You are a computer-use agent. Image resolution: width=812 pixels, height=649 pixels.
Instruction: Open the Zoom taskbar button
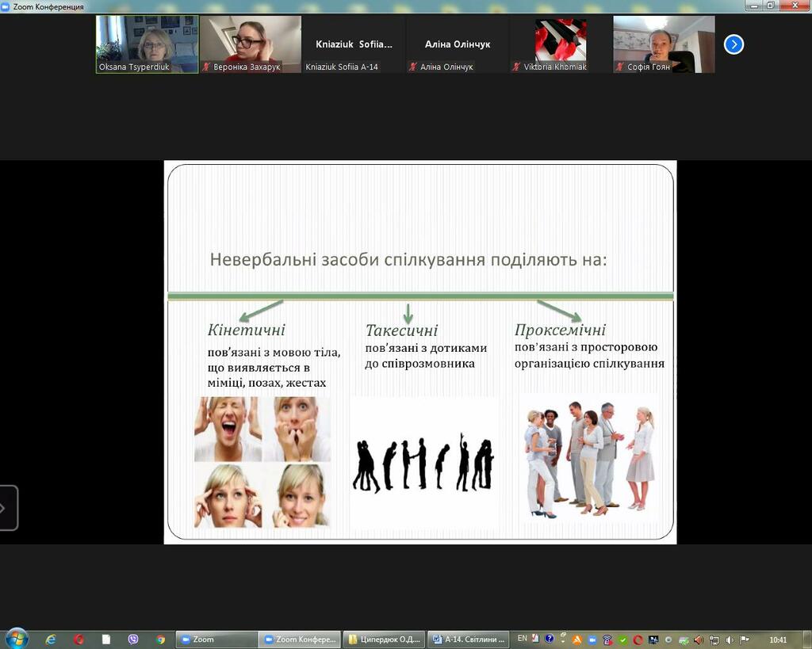[216, 639]
